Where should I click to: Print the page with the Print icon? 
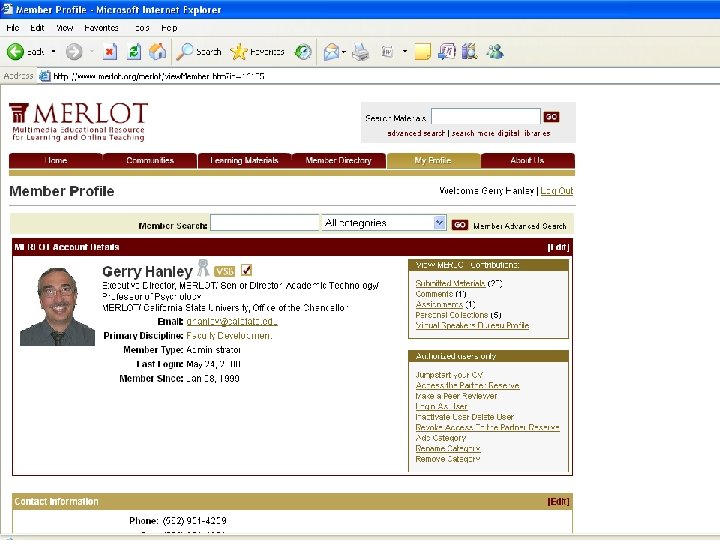coord(360,52)
